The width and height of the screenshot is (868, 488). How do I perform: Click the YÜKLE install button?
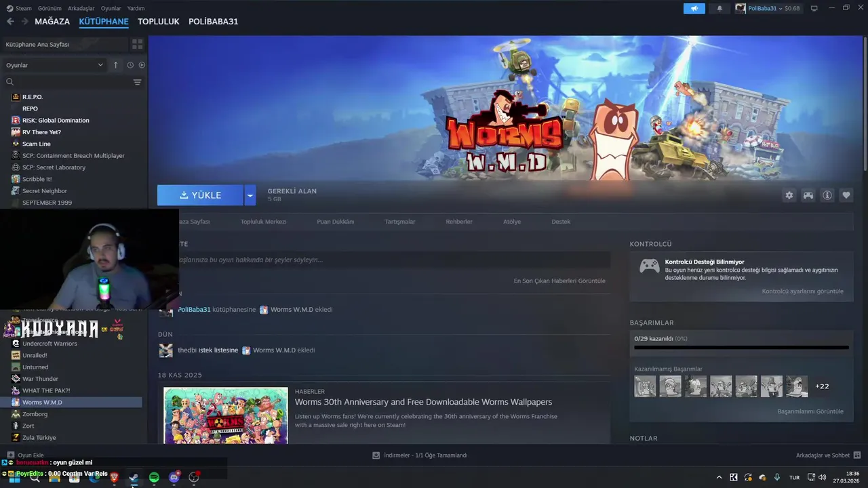(200, 195)
